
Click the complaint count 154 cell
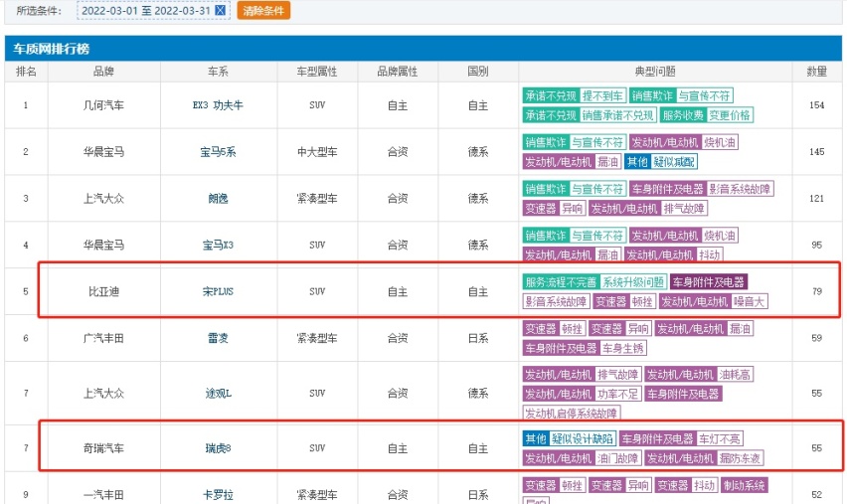click(x=817, y=105)
